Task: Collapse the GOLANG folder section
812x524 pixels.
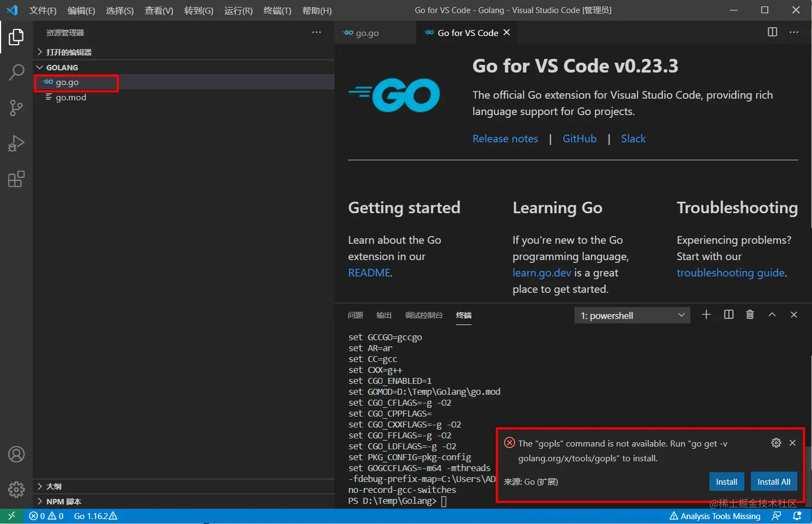Action: (x=183, y=68)
